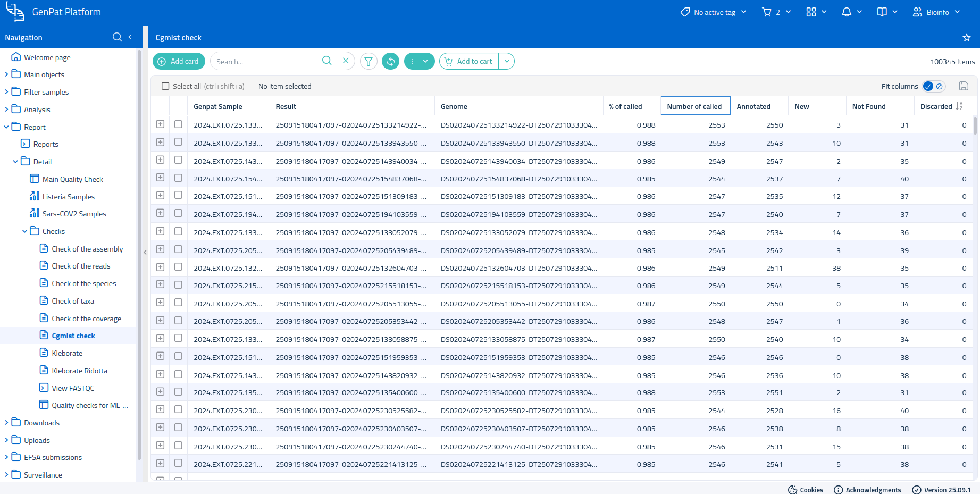Click the Add card button
The height and width of the screenshot is (494, 980).
[179, 62]
